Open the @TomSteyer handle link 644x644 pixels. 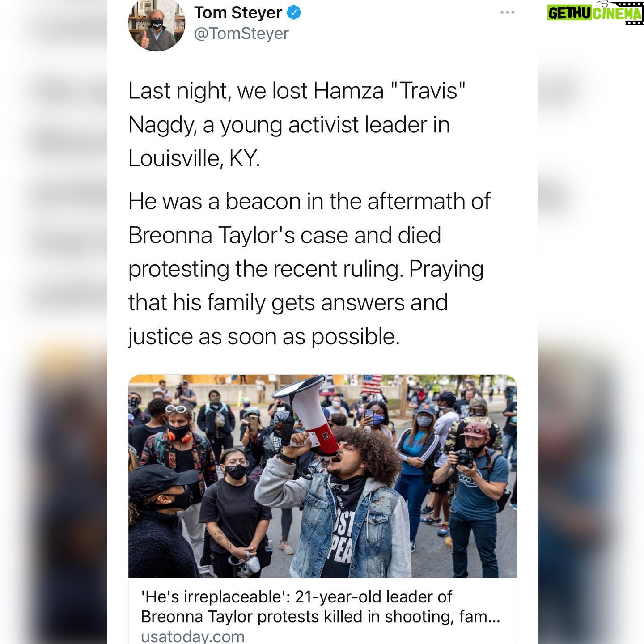click(x=241, y=34)
